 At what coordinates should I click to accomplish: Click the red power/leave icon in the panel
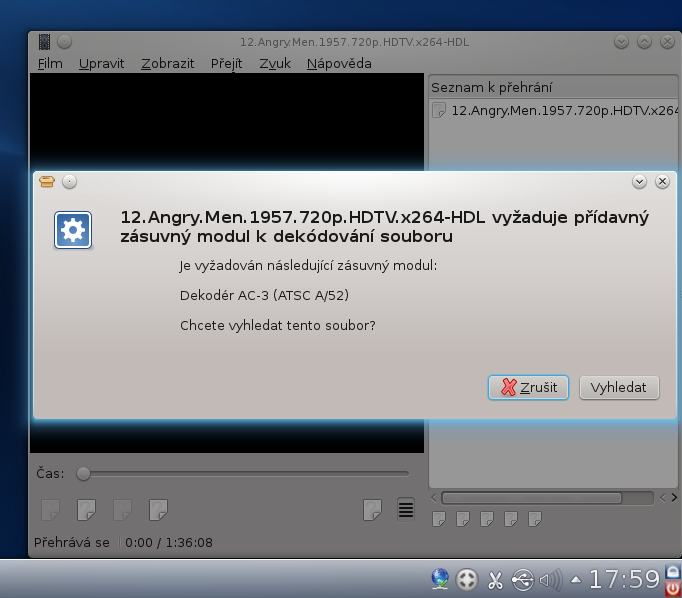click(x=673, y=589)
